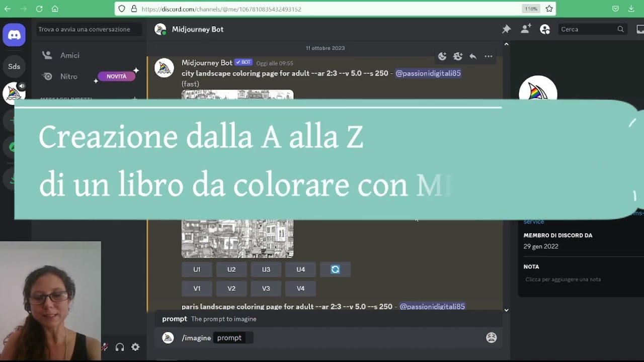Click the 'Oggi alle 09:55' timestamp
Image resolution: width=644 pixels, height=362 pixels.
pyautogui.click(x=275, y=63)
